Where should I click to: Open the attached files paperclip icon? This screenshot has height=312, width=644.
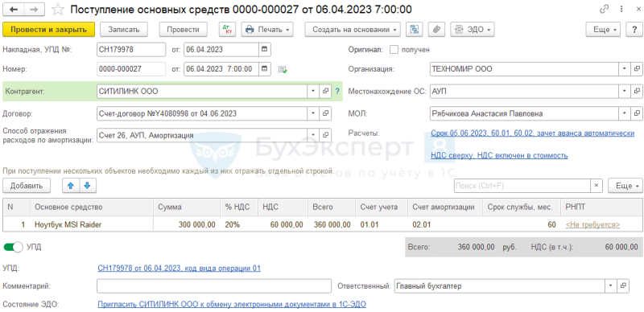click(436, 30)
